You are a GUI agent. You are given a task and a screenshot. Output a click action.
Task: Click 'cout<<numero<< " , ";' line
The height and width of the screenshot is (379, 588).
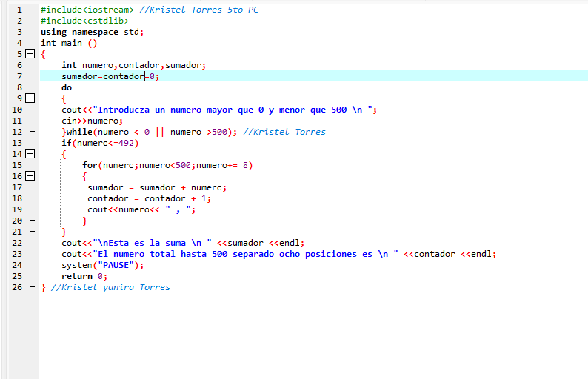141,209
